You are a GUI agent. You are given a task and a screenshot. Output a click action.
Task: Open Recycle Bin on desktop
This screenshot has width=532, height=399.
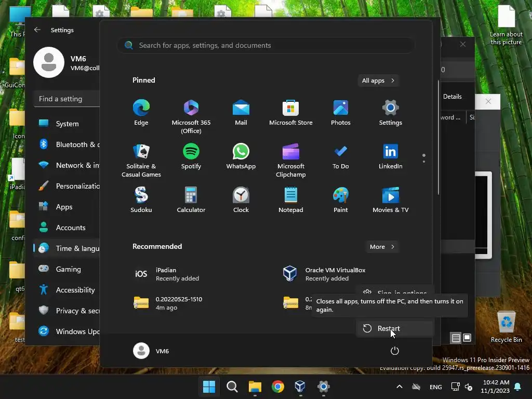point(506,326)
